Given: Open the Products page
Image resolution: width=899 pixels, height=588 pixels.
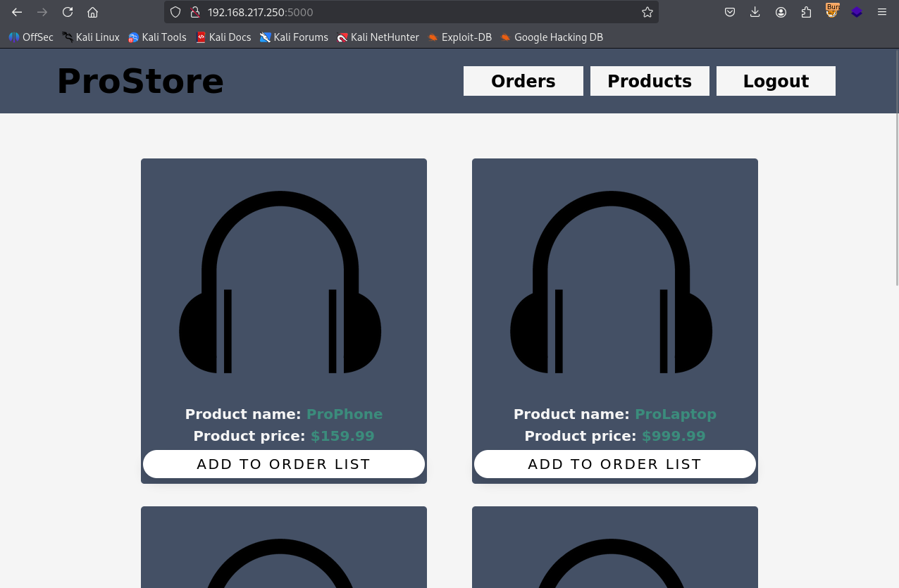Looking at the screenshot, I should point(649,81).
